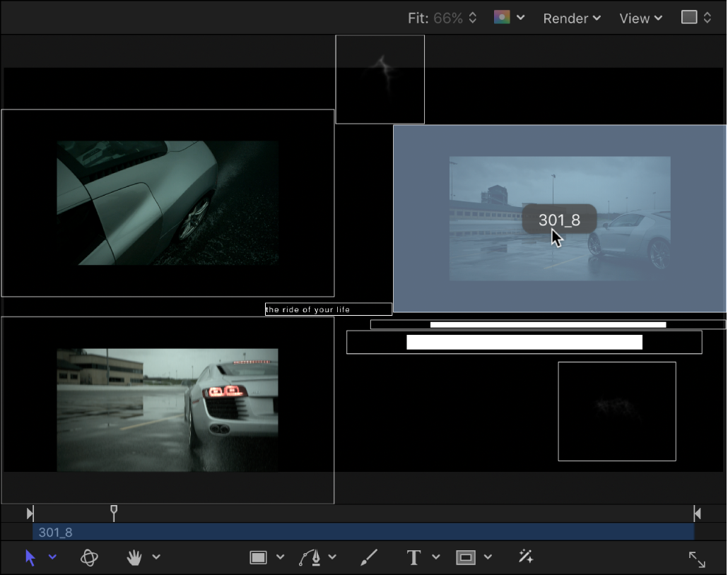Click the Adjust effects wand icon
Screen dimensions: 728x575
coord(526,557)
